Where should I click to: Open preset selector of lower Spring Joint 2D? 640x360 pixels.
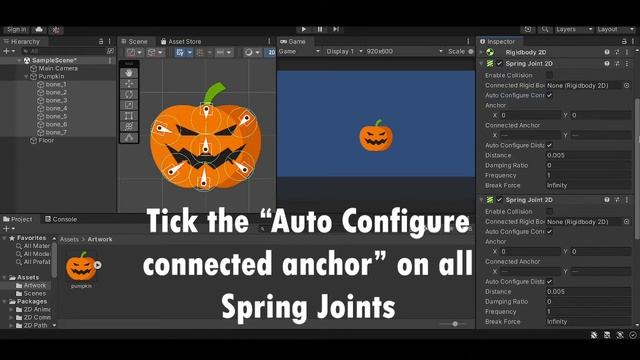point(617,200)
